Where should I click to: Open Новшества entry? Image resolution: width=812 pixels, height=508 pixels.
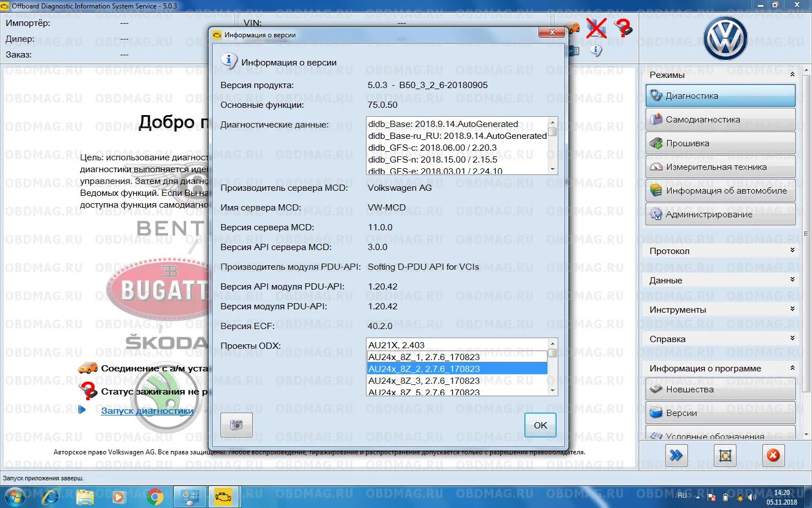[x=720, y=389]
